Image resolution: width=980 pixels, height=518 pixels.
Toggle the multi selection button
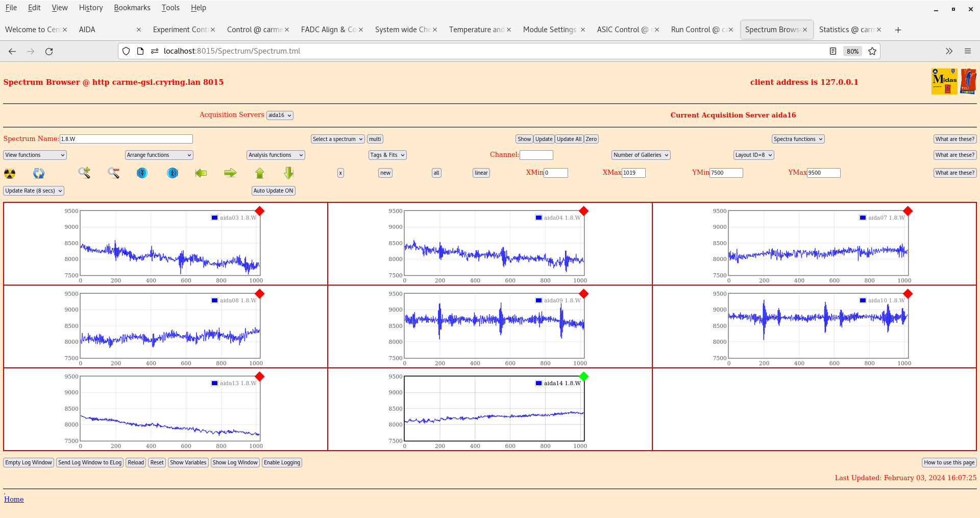[375, 139]
